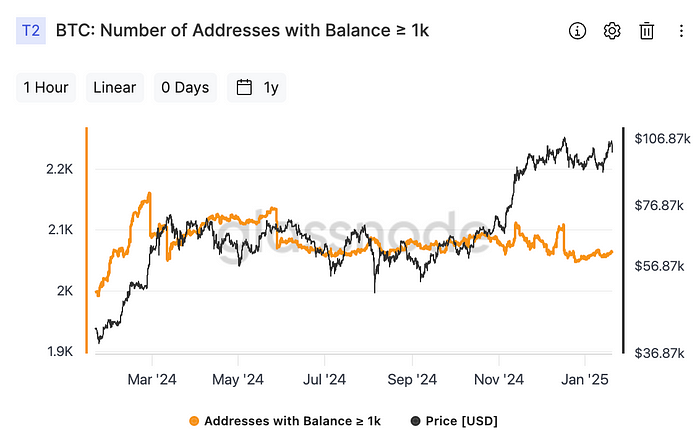Click the $76.87k price axis label

point(659,205)
